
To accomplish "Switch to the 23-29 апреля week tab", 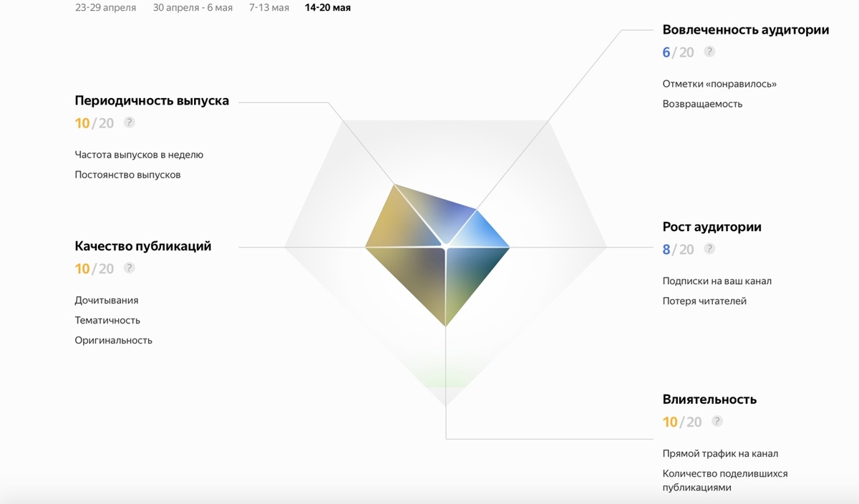I will pyautogui.click(x=105, y=8).
